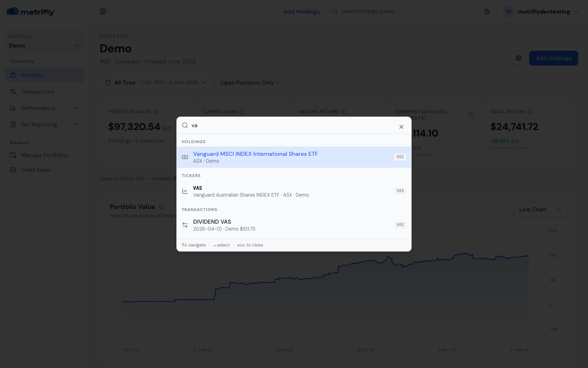
Task: Click the info icon next to Portfolio Value card
Action: [x=156, y=112]
